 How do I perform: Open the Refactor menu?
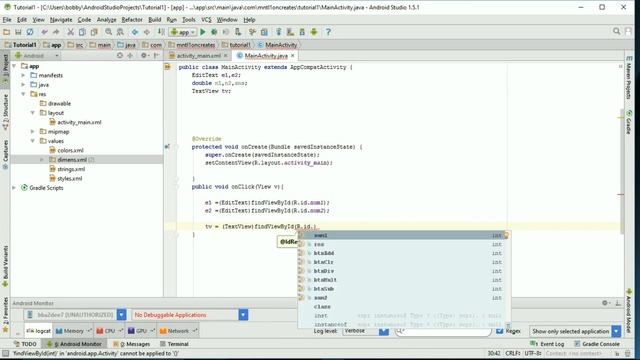(x=132, y=20)
